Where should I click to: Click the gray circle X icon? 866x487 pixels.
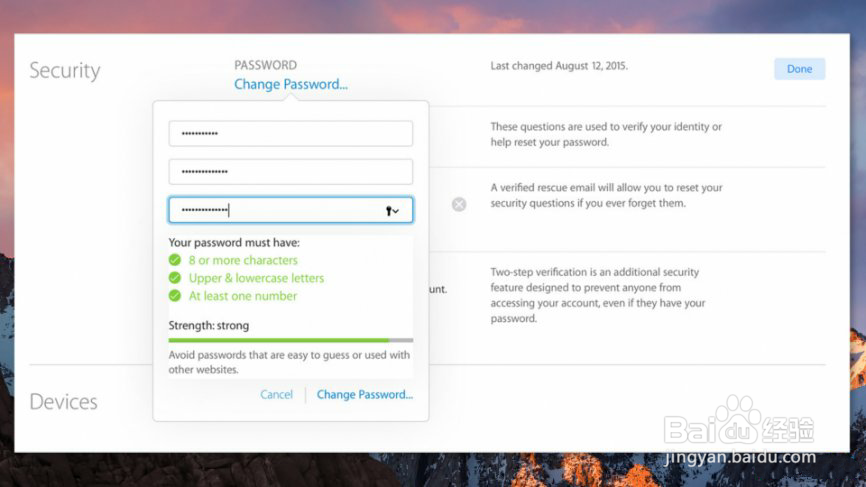[x=459, y=205]
